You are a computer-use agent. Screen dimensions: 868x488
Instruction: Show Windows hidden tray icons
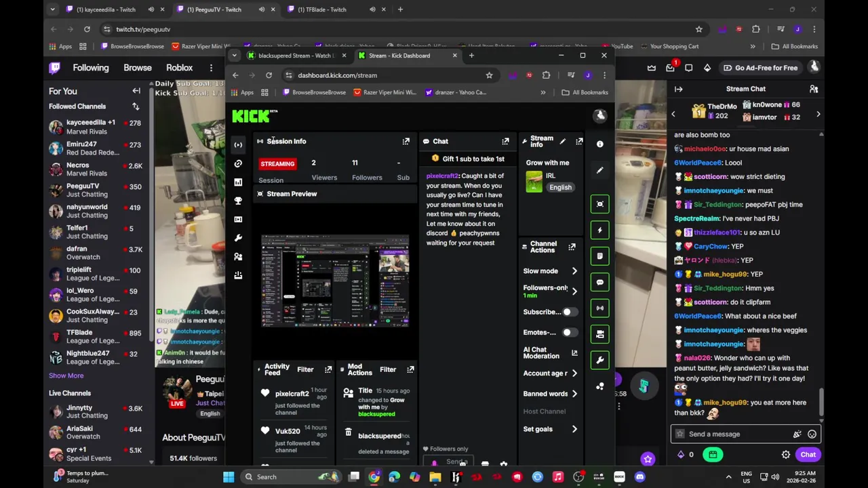click(x=728, y=476)
